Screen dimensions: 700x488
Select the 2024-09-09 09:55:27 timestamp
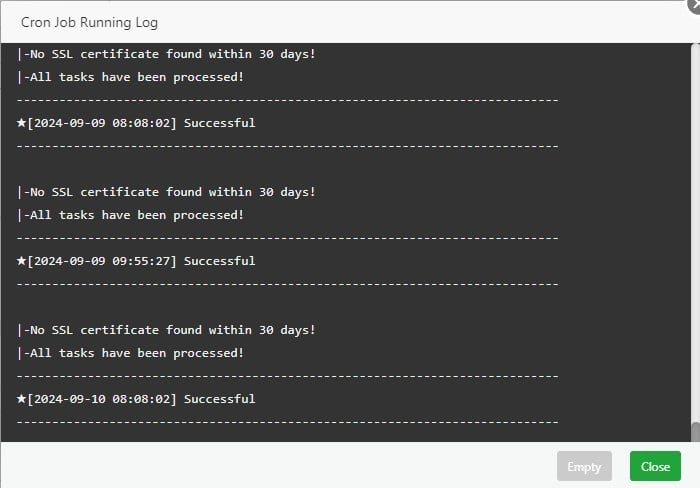(x=103, y=261)
